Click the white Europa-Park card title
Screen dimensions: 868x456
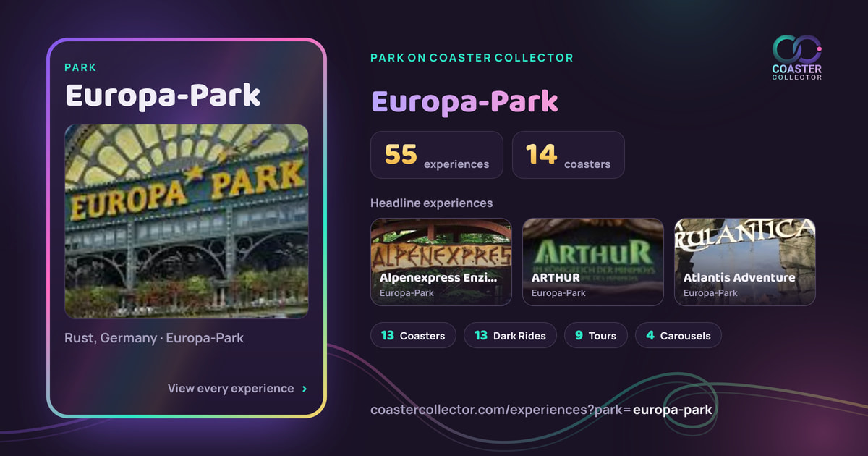pyautogui.click(x=163, y=96)
